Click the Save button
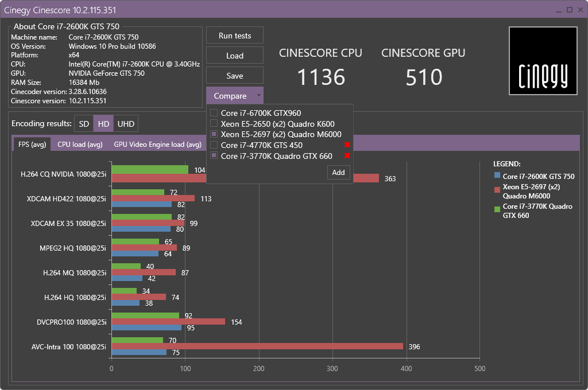The height and width of the screenshot is (390, 588). pyautogui.click(x=235, y=76)
